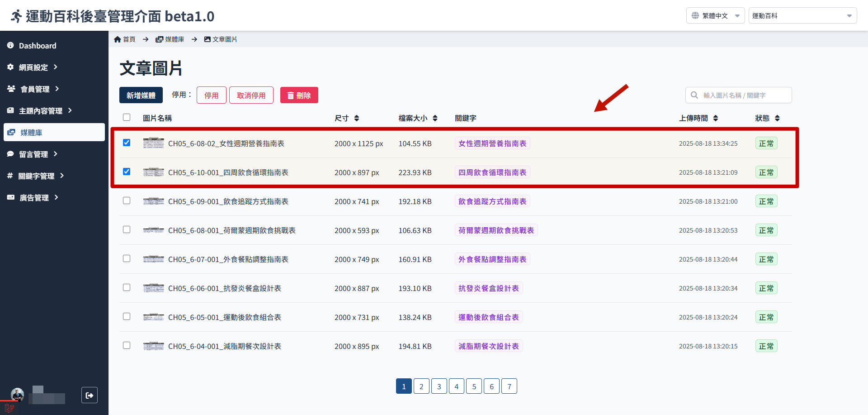The width and height of the screenshot is (868, 415).
Task: Open the 留言管理 menu item
Action: [x=54, y=154]
